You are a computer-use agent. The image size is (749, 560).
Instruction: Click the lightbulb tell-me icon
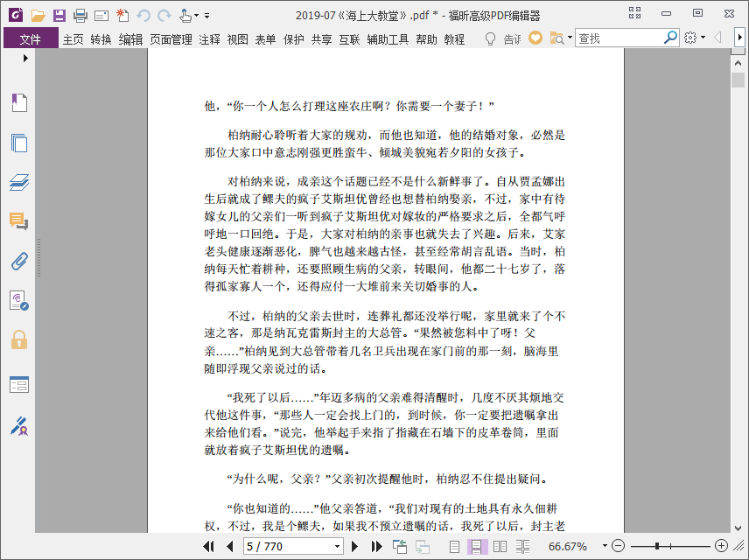click(490, 38)
